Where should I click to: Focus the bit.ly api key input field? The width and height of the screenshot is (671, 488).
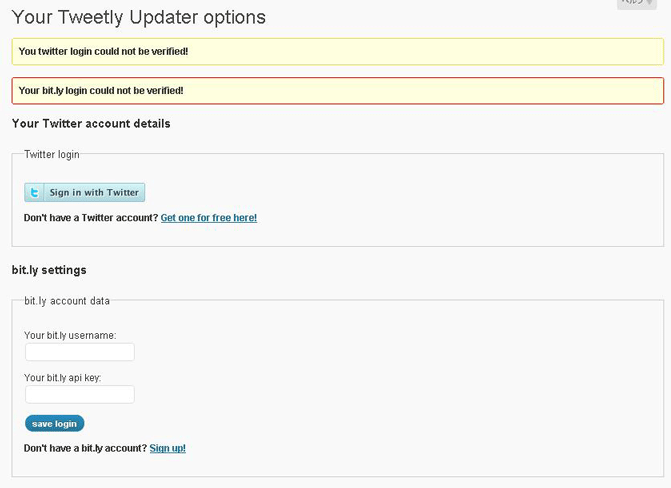pyautogui.click(x=80, y=394)
